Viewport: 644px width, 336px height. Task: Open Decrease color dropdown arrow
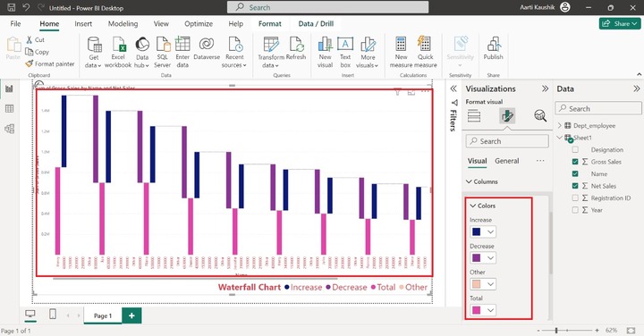point(490,258)
